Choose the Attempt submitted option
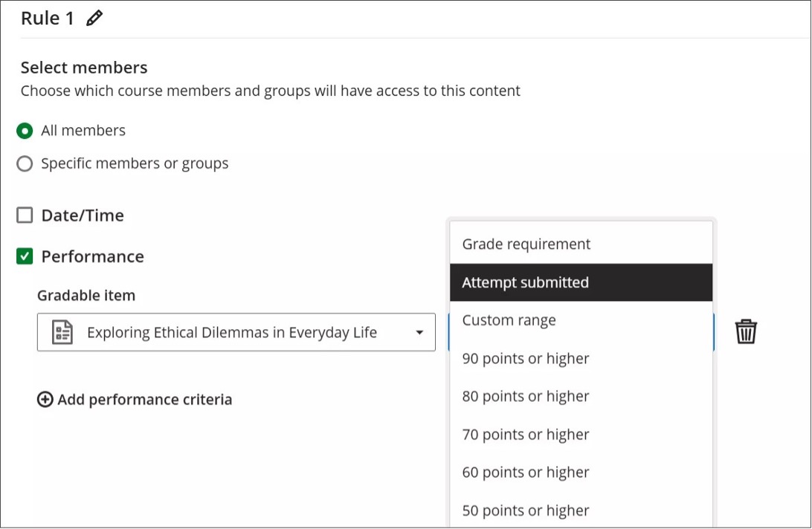This screenshot has width=812, height=529. tap(525, 282)
